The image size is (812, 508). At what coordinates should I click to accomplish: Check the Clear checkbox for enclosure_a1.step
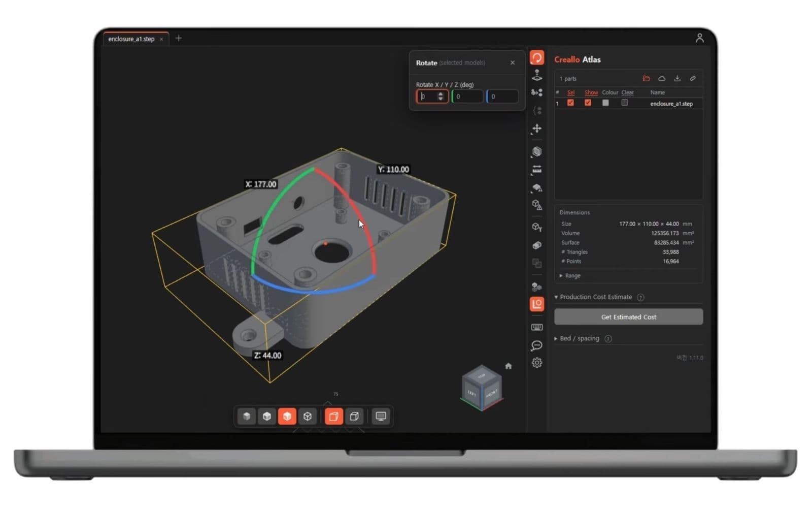625,103
